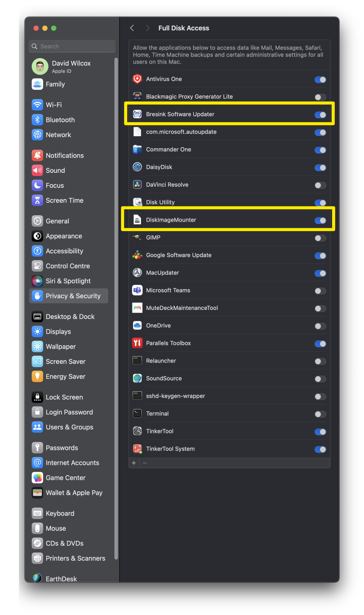The width and height of the screenshot is (364, 615).
Task: Select the TinkerTool list row
Action: tap(229, 431)
